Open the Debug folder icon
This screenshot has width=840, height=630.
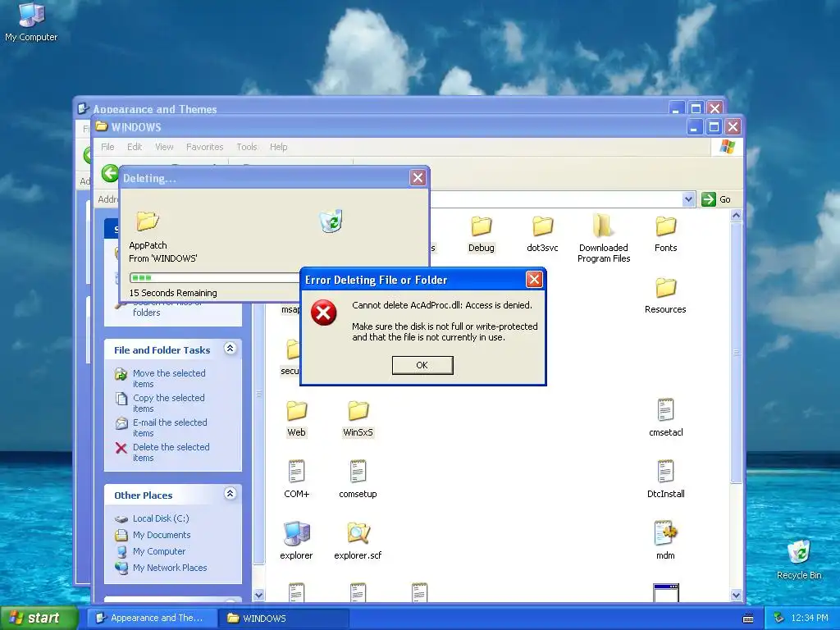click(x=481, y=226)
